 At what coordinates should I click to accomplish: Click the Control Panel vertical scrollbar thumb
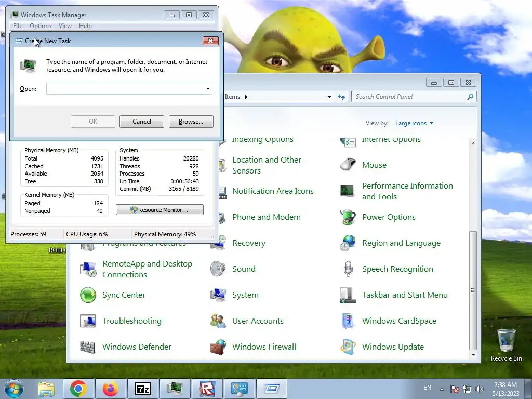coord(473,291)
